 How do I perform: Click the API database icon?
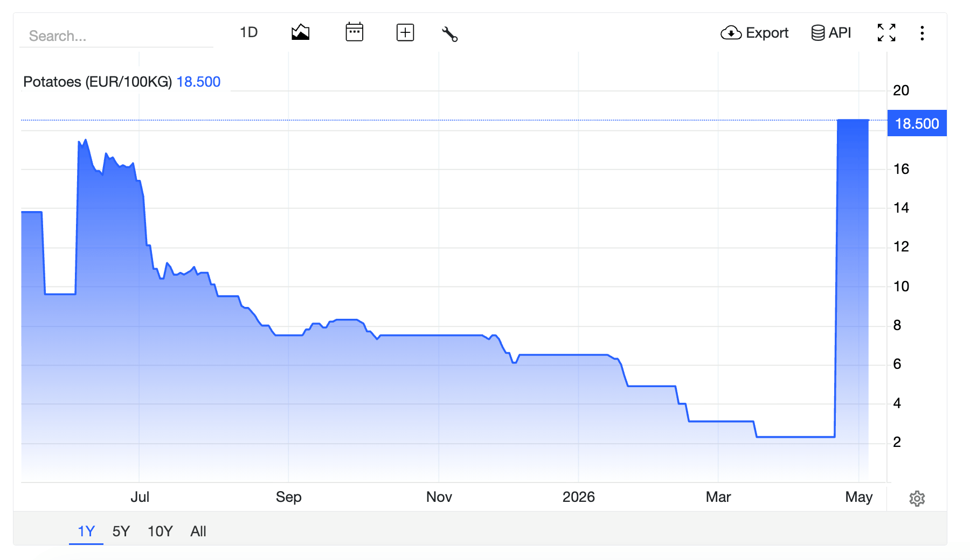coord(817,33)
